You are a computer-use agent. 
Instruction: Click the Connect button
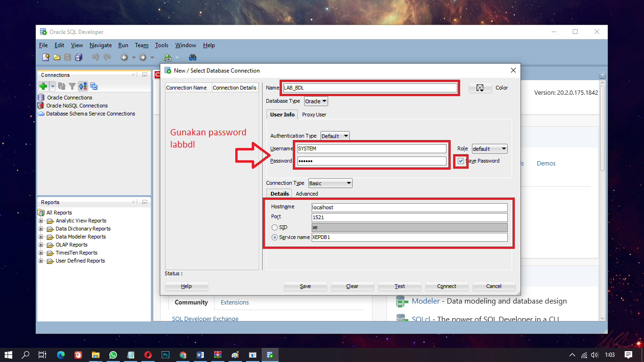446,286
